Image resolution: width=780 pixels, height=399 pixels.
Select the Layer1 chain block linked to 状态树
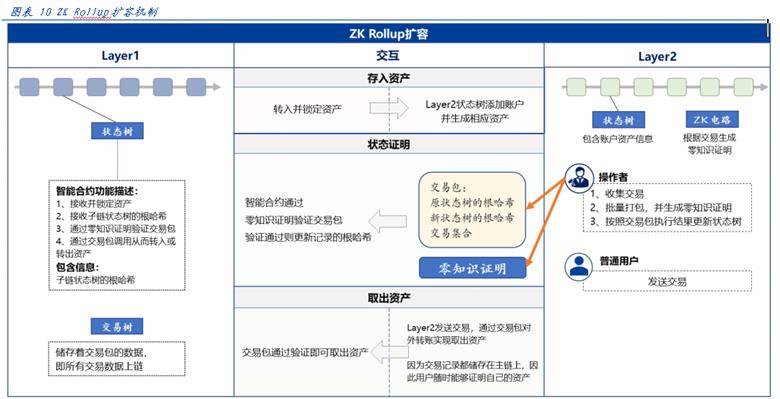(x=63, y=87)
